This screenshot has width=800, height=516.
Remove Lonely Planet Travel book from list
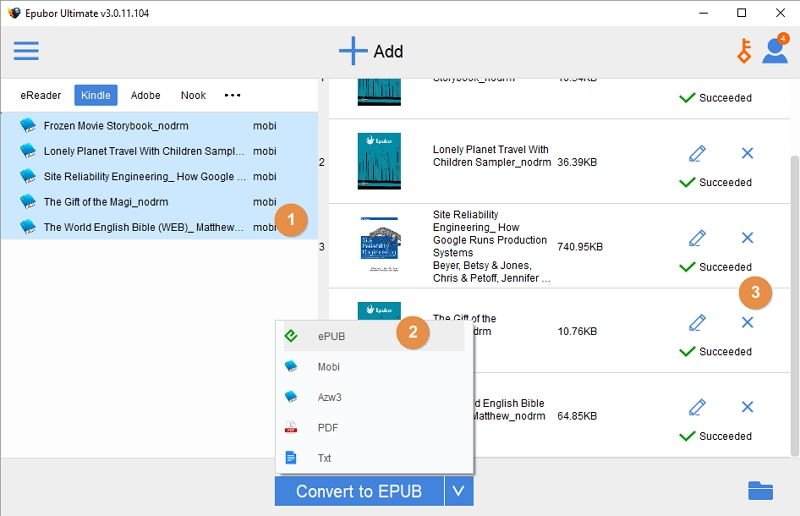(747, 153)
